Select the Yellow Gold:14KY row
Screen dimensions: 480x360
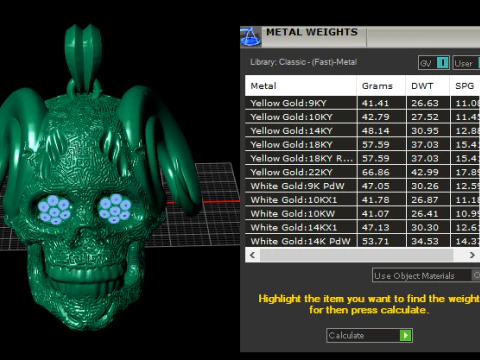(363, 131)
